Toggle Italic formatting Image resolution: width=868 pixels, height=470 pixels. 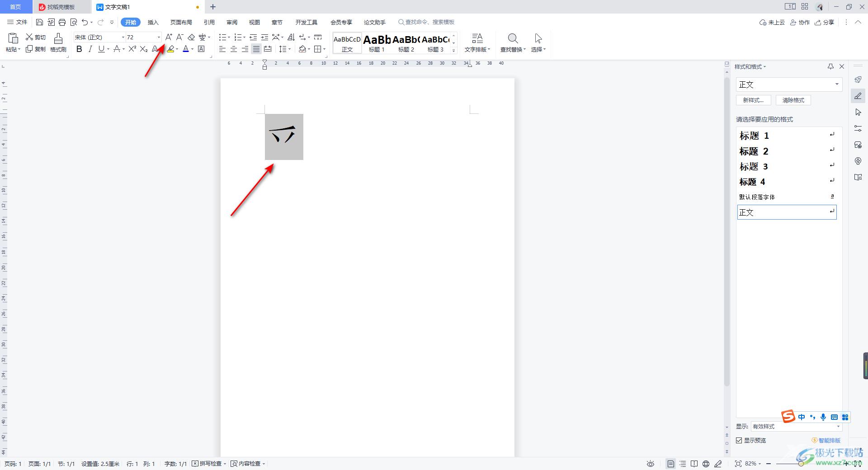point(90,49)
